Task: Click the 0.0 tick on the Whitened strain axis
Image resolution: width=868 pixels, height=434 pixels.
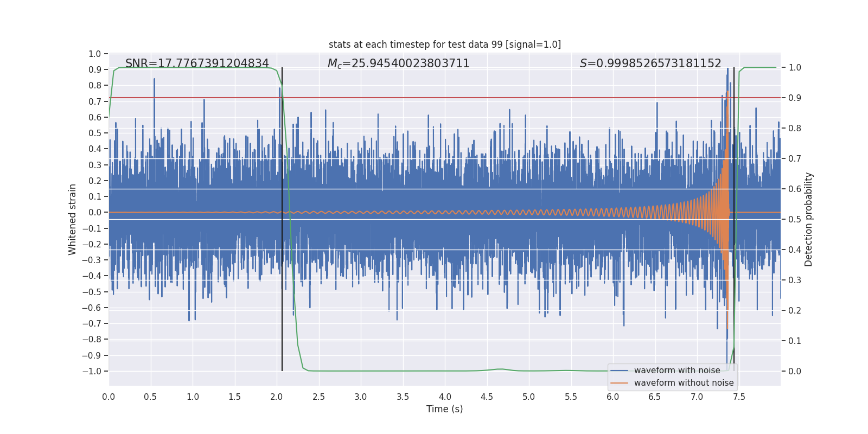Action: click(x=95, y=213)
